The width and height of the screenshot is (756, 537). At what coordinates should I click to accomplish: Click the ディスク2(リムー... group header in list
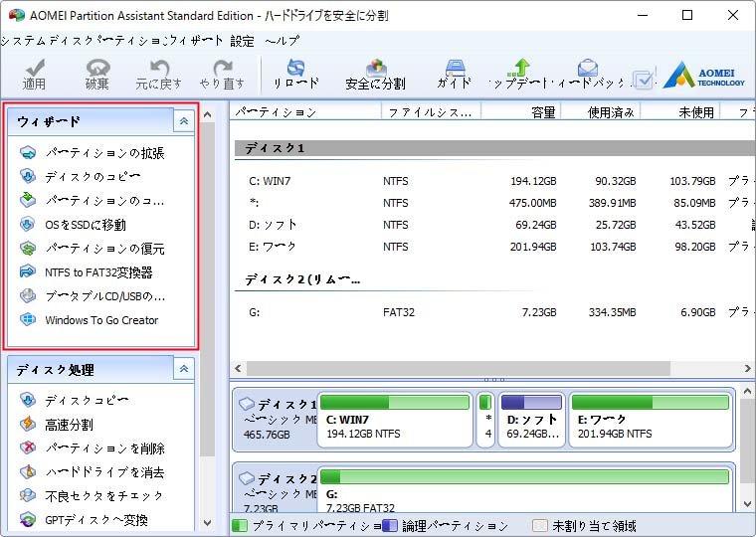[x=302, y=279]
